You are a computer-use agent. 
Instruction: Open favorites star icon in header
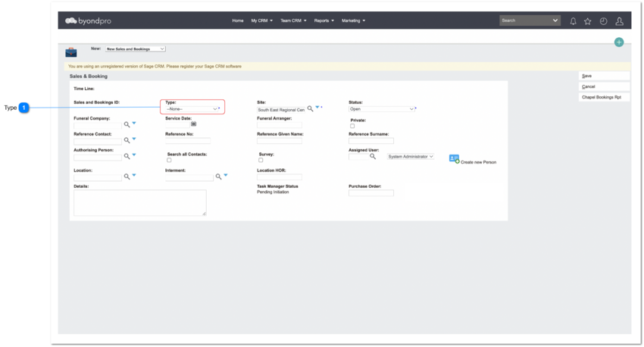pos(588,21)
